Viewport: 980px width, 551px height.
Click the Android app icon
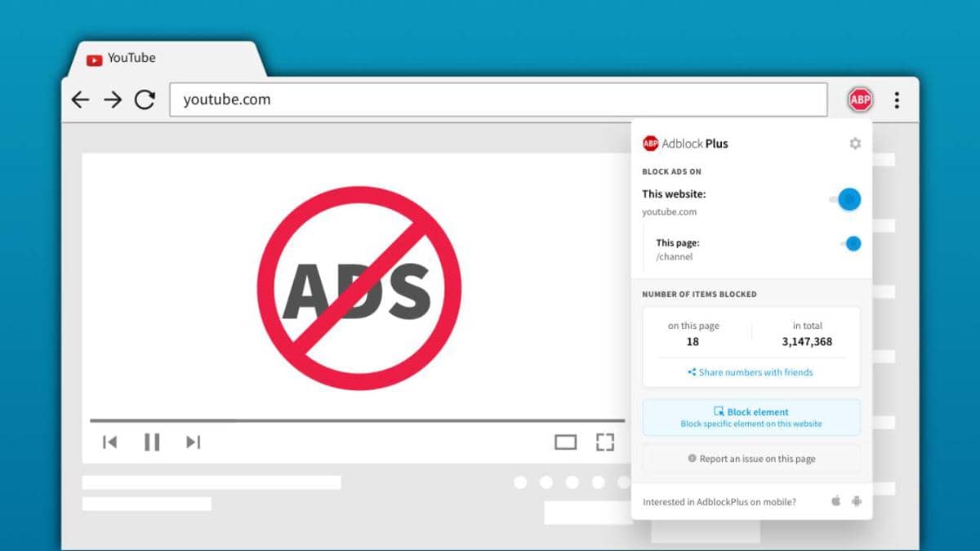[856, 501]
